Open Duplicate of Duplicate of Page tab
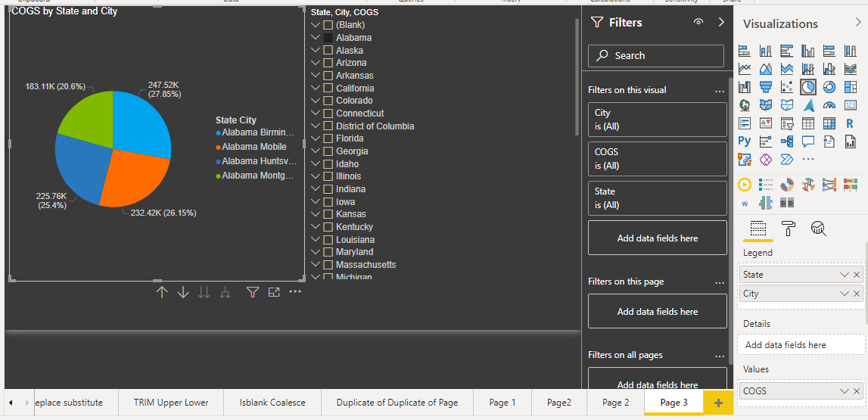 point(397,403)
